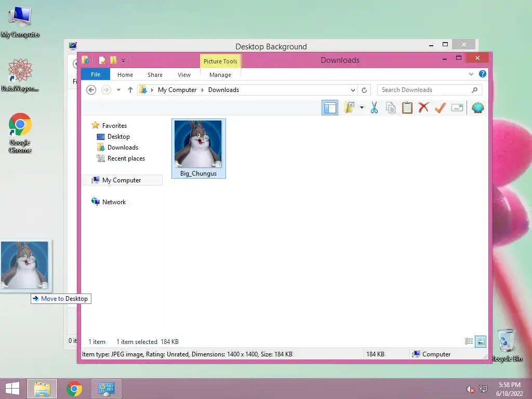Click the File Explorer taskbar icon
The width and height of the screenshot is (532, 399).
click(42, 389)
